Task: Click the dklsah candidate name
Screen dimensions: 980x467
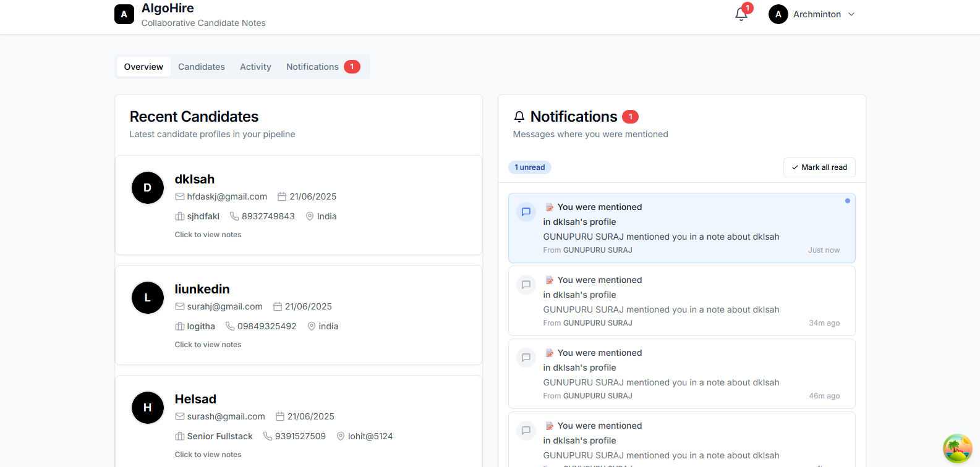Action: [x=195, y=179]
